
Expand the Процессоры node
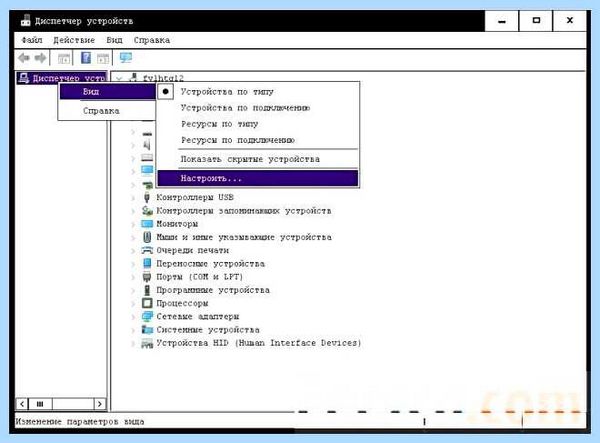(x=133, y=304)
